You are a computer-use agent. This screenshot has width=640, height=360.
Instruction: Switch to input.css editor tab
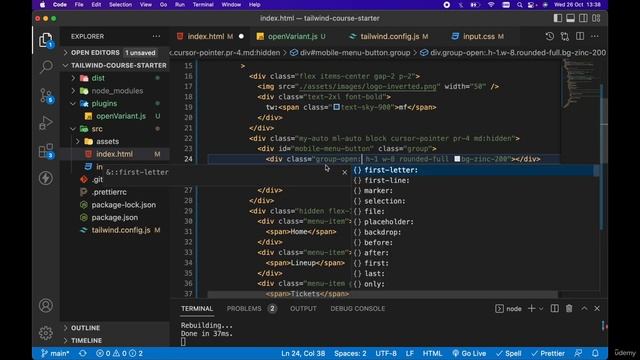[x=479, y=36]
